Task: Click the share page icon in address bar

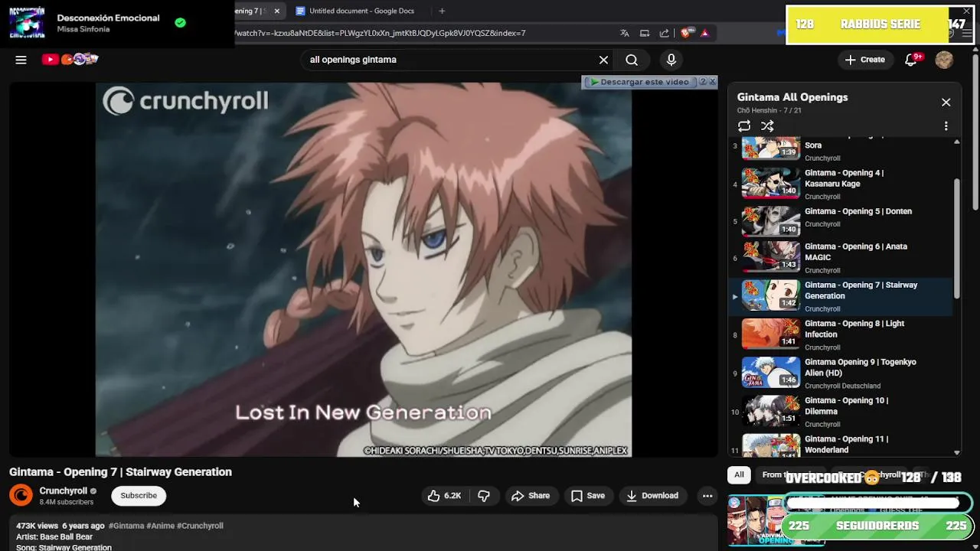Action: coord(664,33)
